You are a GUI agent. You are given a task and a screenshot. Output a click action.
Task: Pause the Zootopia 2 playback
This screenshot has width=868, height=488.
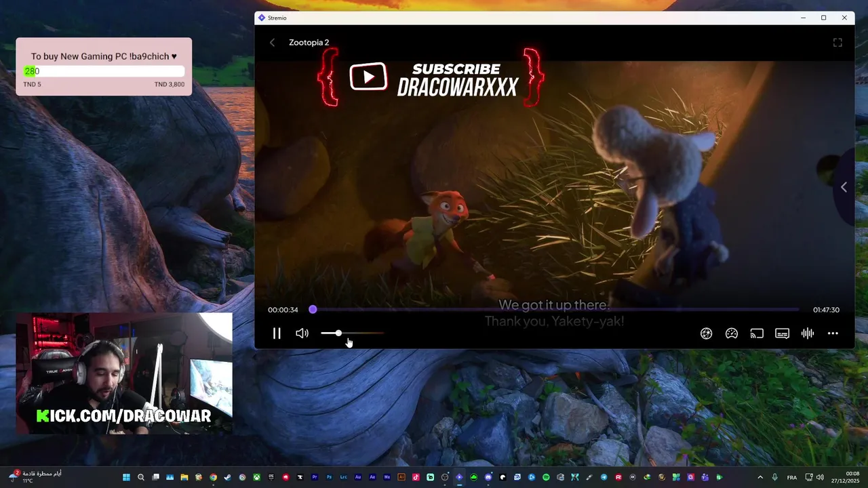(x=277, y=333)
